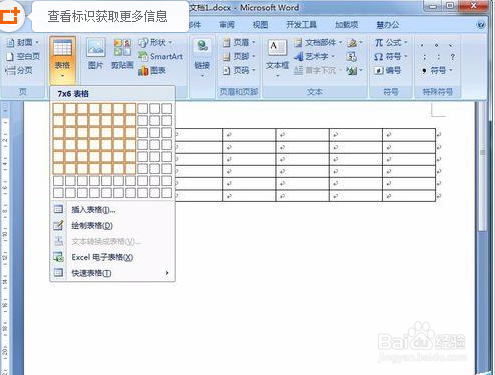Open the 公式 equation dropdown
The image size is (495, 375).
tap(391, 42)
